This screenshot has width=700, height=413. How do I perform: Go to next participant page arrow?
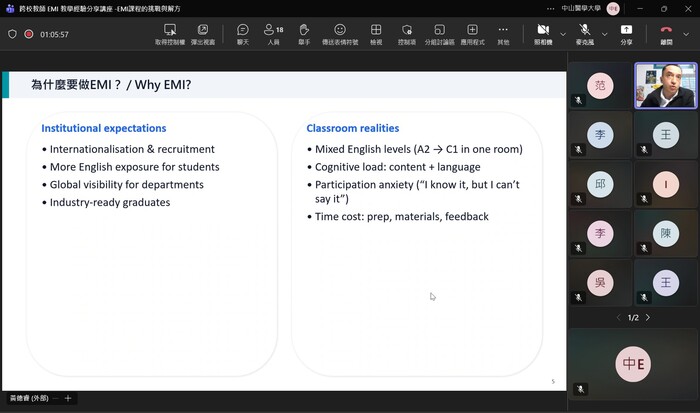648,317
